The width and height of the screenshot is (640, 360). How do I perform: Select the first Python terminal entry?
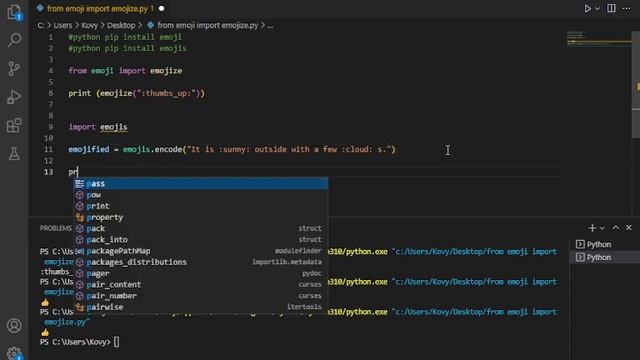pos(604,244)
